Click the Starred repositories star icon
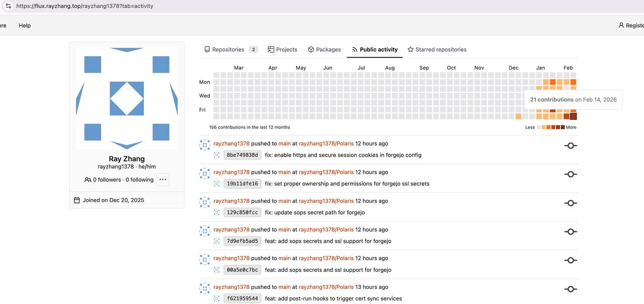The height and width of the screenshot is (304, 644). pos(411,50)
